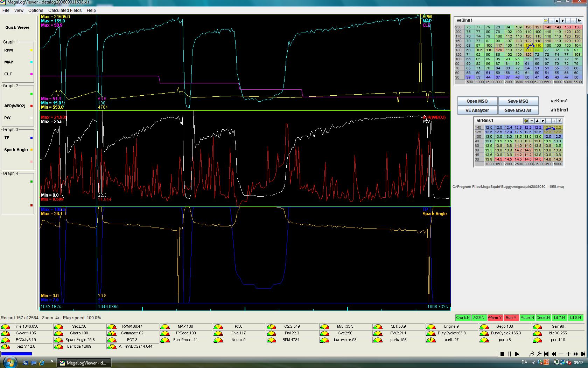Viewport: 588px width, 368px height.
Task: Click the Save MSQ button
Action: pos(518,101)
